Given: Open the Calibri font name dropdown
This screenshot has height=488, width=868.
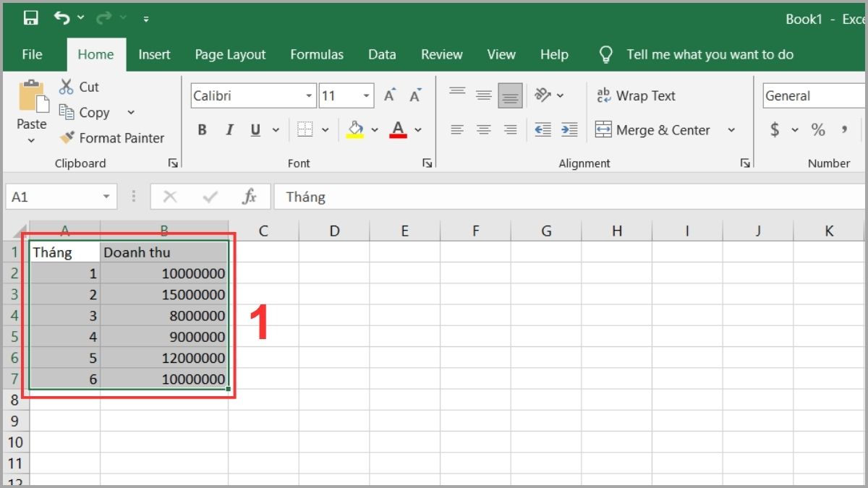Looking at the screenshot, I should (310, 96).
